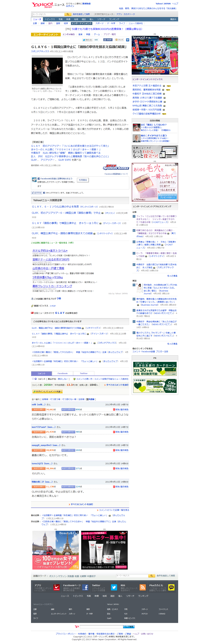Click the Facebook関連機能について link
Screen dimensions: 209x644
[x=116, y=174]
